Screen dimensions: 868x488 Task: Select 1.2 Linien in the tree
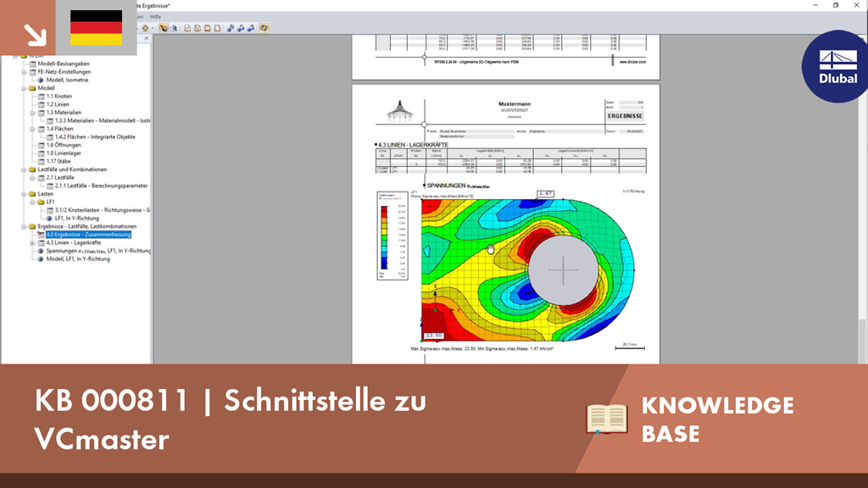point(58,104)
